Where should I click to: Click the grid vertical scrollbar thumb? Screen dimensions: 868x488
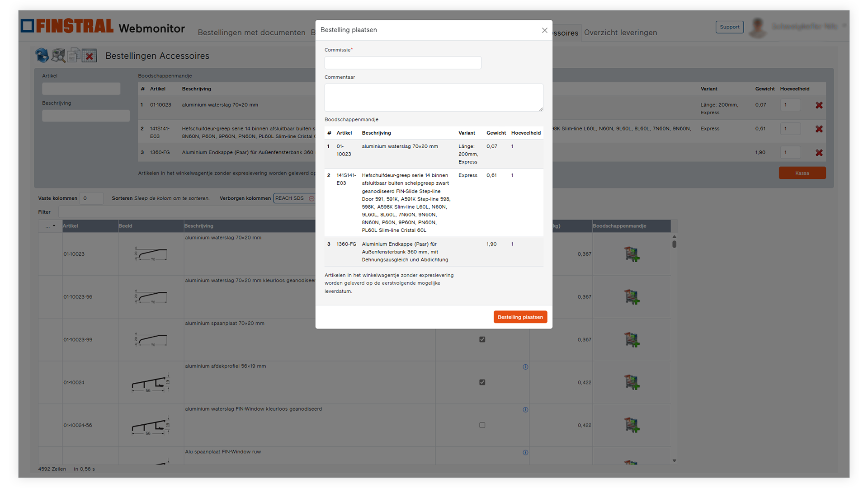674,244
